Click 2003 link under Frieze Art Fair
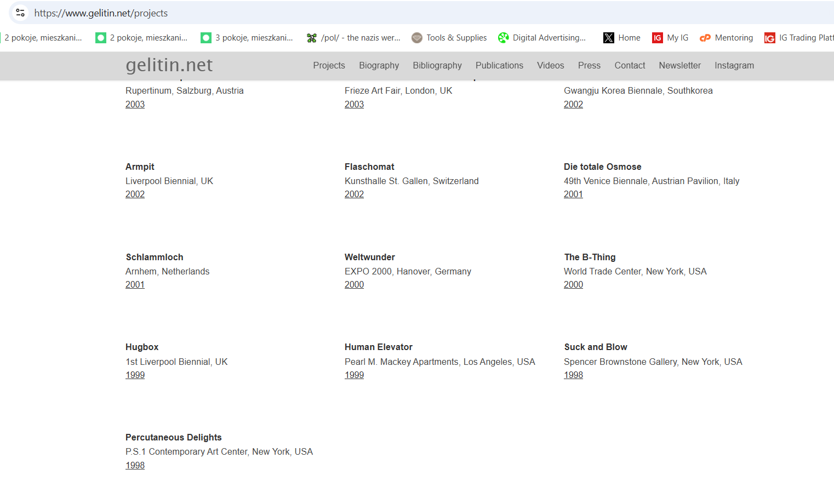This screenshot has width=834, height=504. [354, 104]
